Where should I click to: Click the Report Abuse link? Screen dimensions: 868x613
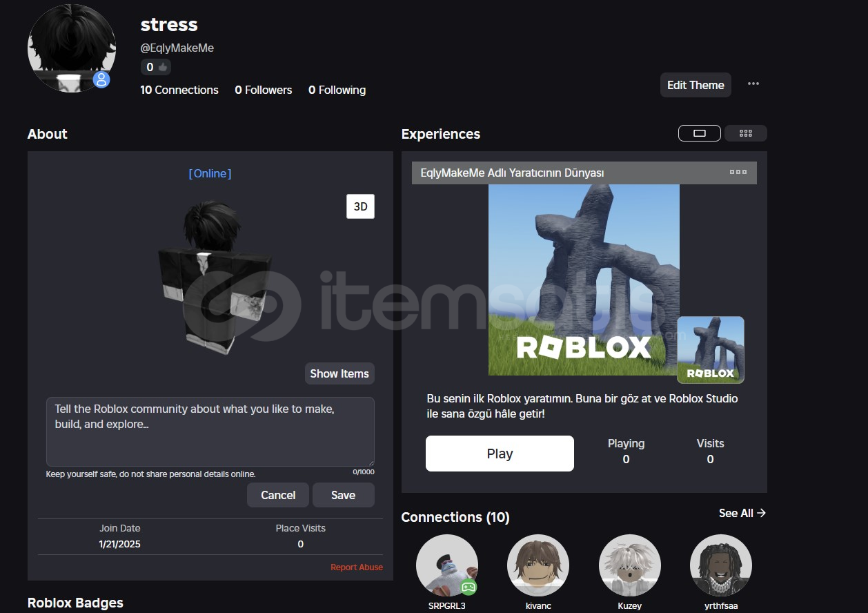[356, 567]
